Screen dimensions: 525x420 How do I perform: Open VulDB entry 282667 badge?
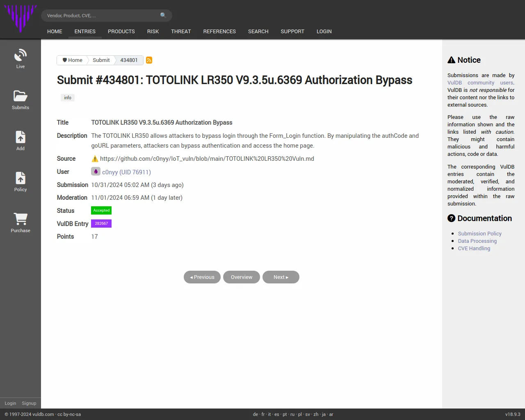click(x=101, y=224)
